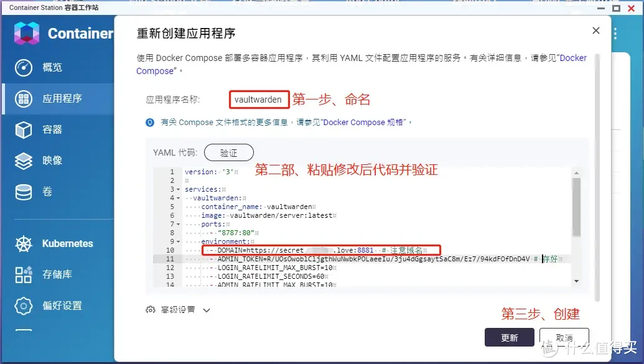Open the 偏好设置 preferences gear icon
Image resolution: width=644 pixels, height=364 pixels.
click(x=24, y=306)
